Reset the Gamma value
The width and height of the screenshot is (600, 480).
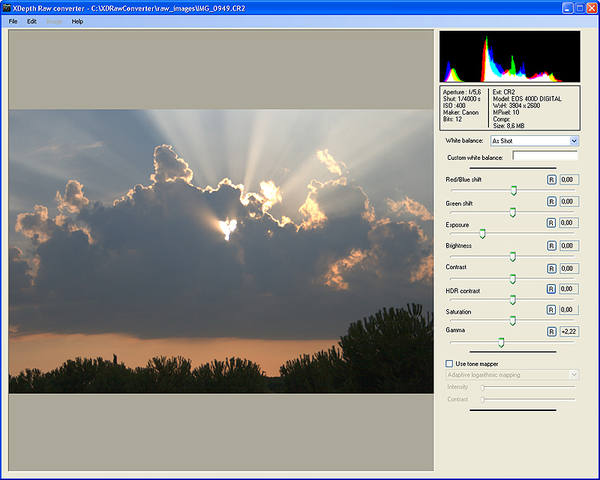551,331
